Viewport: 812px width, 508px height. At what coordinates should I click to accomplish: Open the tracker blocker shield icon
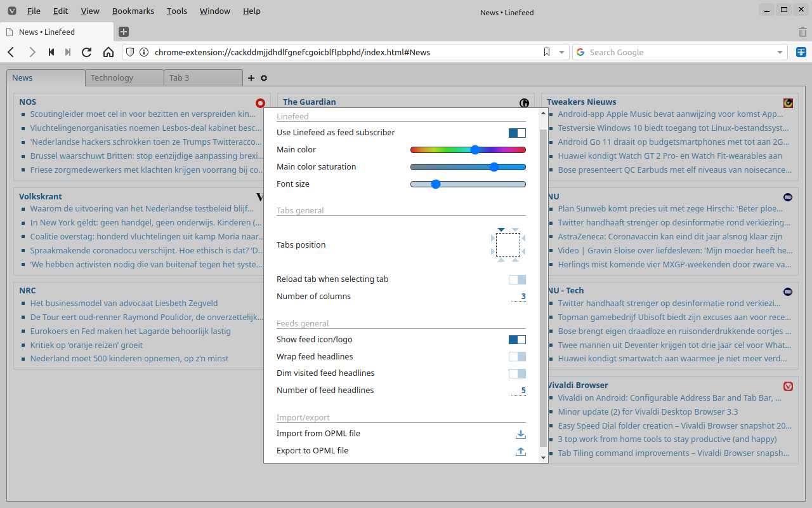pos(130,52)
